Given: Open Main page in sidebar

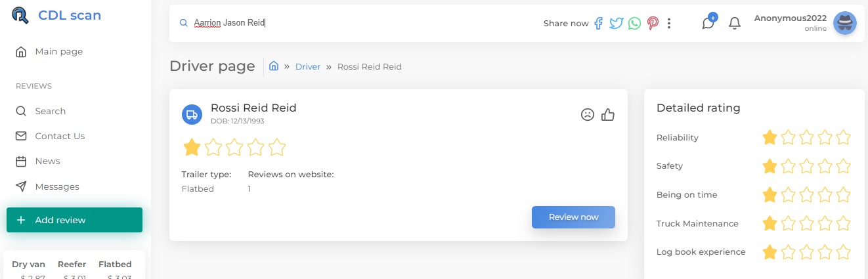Looking at the screenshot, I should point(58,51).
